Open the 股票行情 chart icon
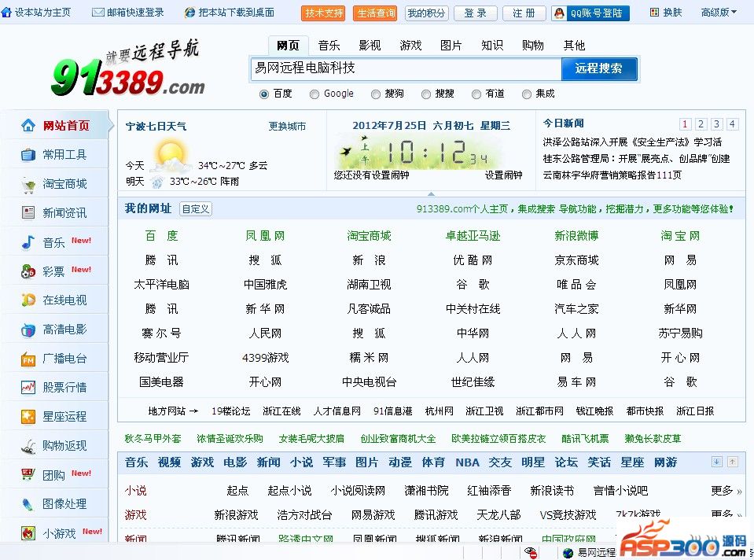The image size is (754, 560). 28,388
